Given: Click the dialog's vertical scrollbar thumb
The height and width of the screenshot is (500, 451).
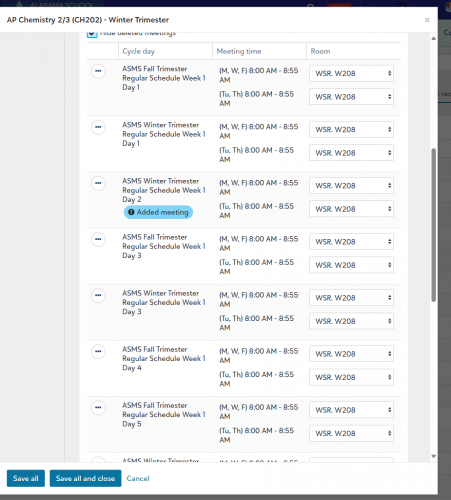Looking at the screenshot, I should pyautogui.click(x=433, y=225).
